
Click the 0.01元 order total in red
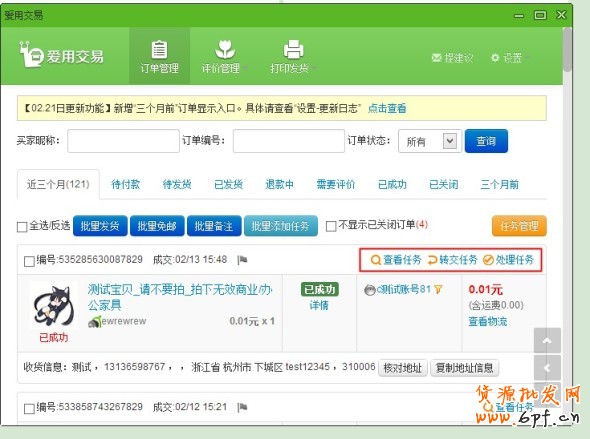click(x=485, y=290)
